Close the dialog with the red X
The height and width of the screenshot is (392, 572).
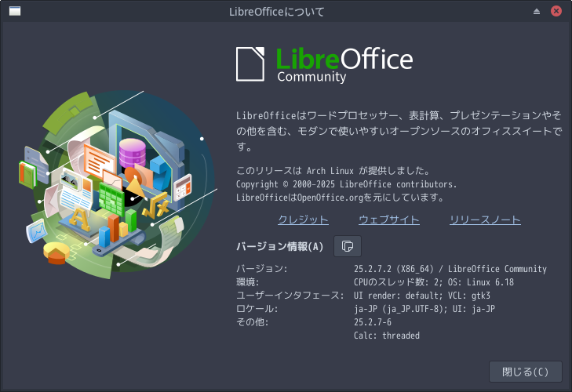[556, 11]
